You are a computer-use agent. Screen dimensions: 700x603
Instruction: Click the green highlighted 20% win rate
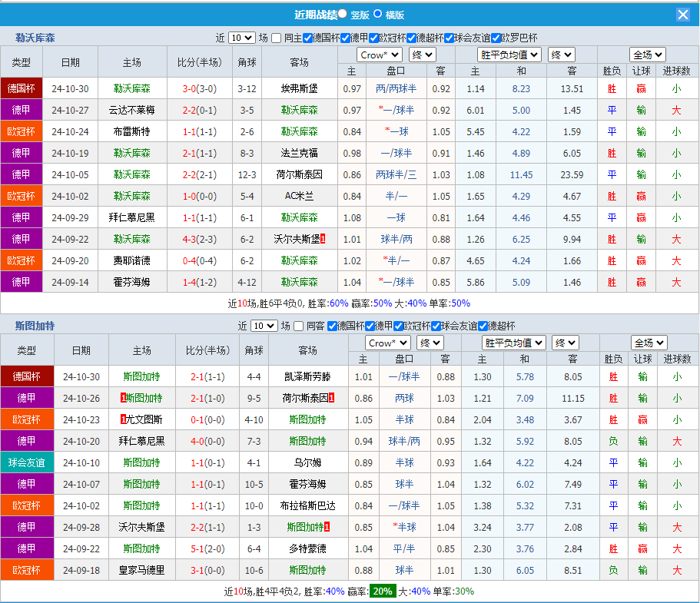pyautogui.click(x=381, y=591)
